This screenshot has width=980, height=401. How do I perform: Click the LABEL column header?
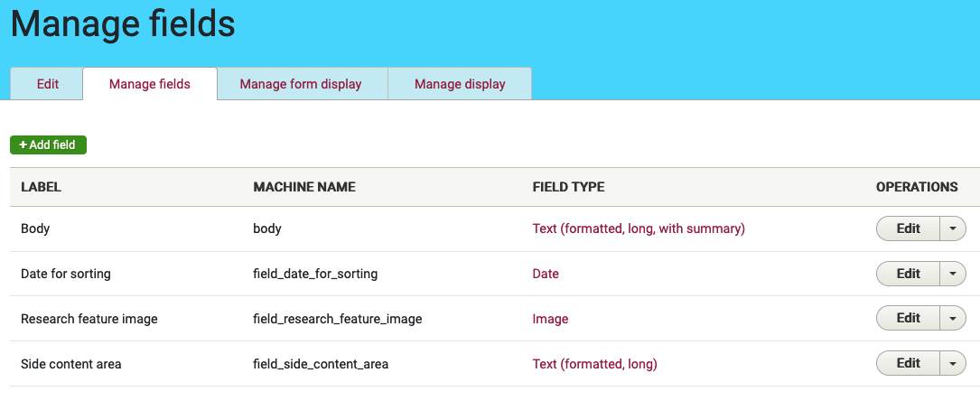click(x=42, y=187)
